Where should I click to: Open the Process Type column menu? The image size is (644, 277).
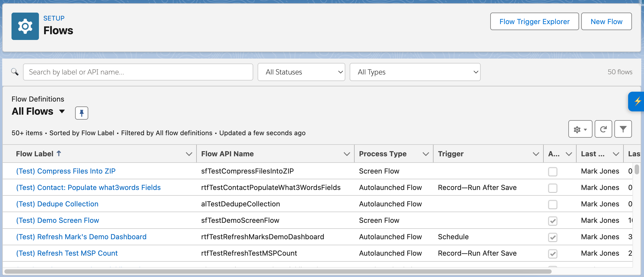click(x=426, y=154)
